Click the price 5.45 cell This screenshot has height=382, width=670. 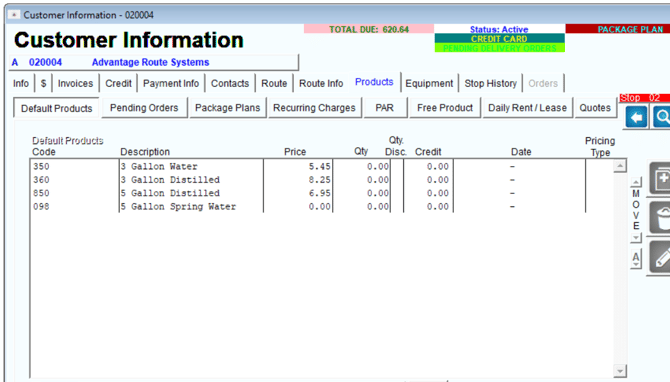(320, 167)
